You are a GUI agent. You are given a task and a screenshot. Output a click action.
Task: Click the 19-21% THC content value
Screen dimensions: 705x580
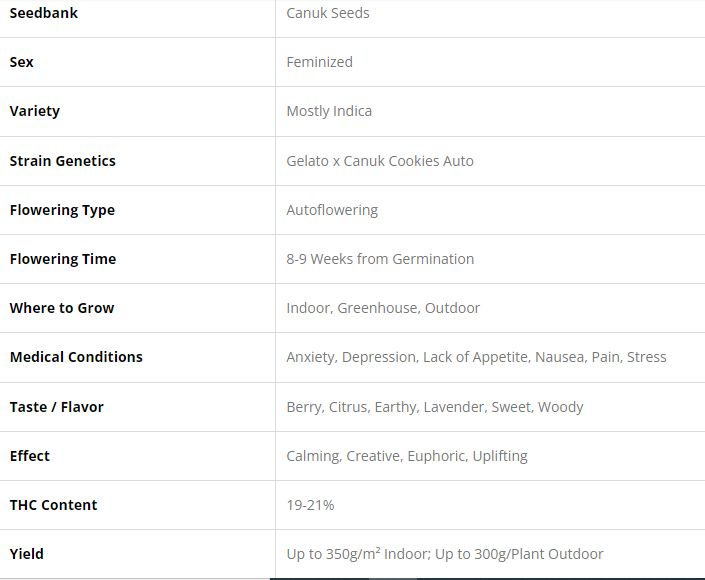click(x=310, y=505)
